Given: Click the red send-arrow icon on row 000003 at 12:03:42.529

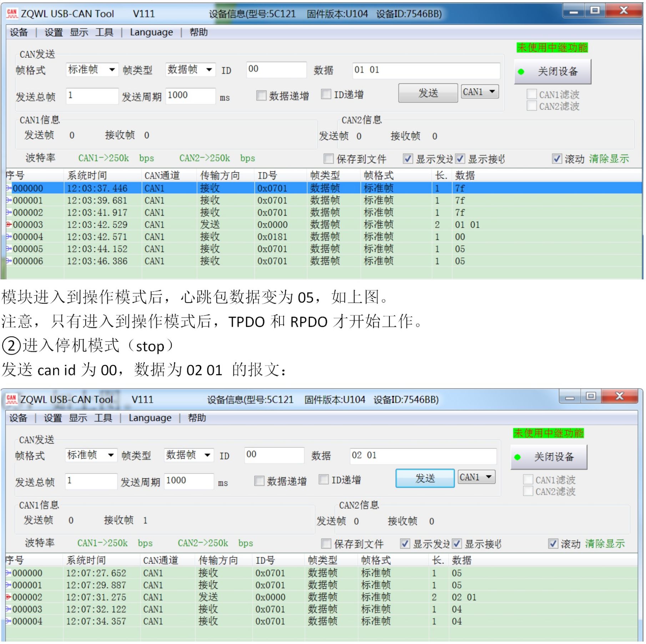Looking at the screenshot, I should pos(9,225).
